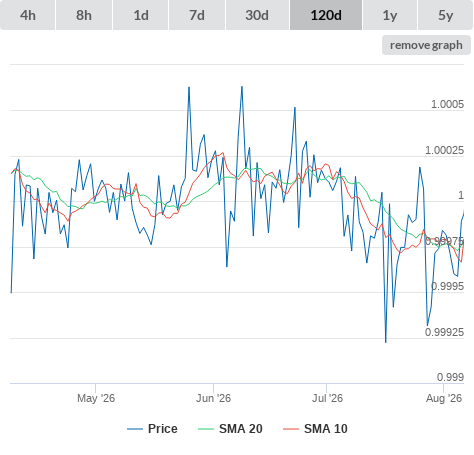This screenshot has width=474, height=455.
Task: Click the Jul '26 axis label
Action: tap(327, 398)
